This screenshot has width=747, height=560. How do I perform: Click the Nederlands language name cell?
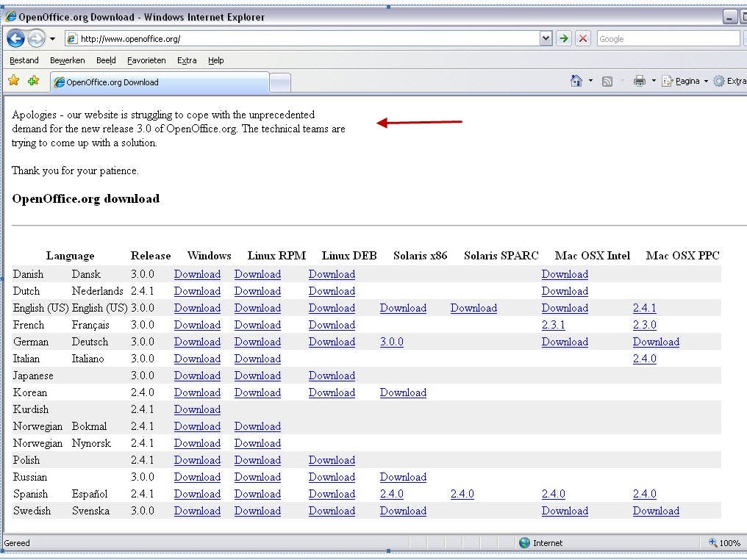pos(97,292)
